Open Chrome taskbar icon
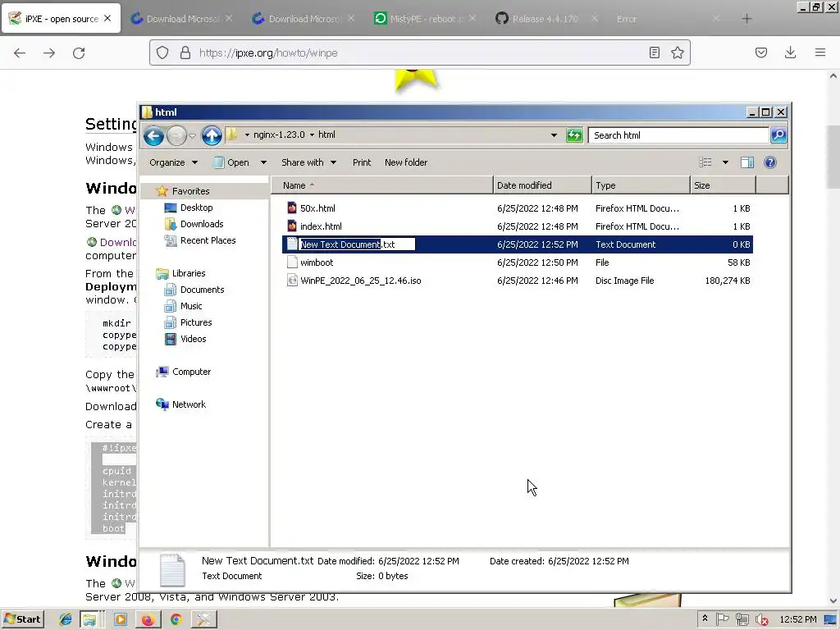The image size is (840, 630). pyautogui.click(x=176, y=619)
